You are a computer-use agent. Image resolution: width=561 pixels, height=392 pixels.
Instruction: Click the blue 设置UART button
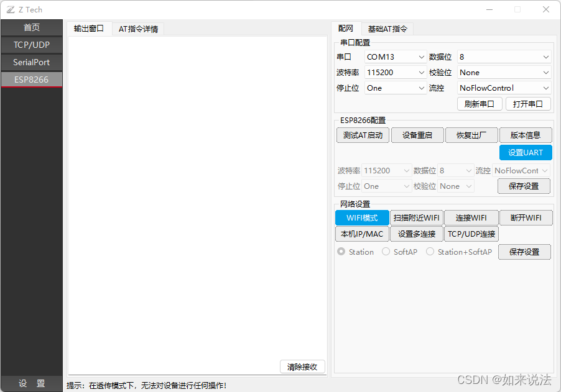click(526, 152)
